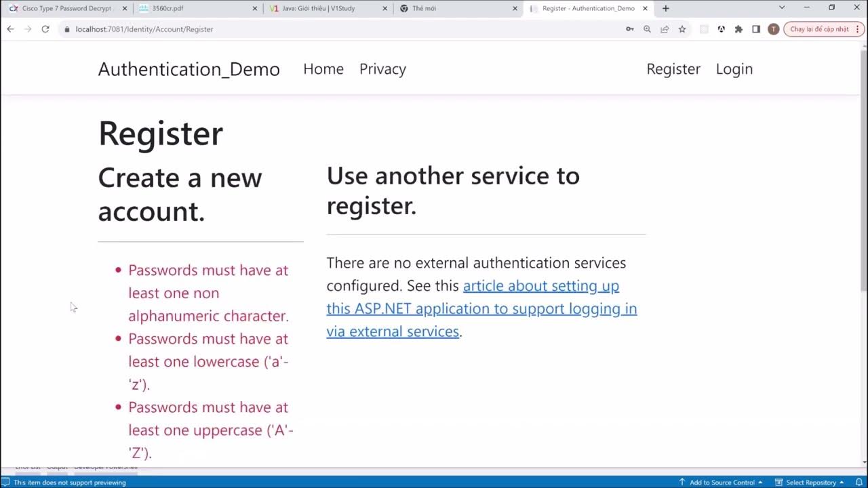This screenshot has width=868, height=488.
Task: Bookmark this page with the star icon
Action: click(682, 29)
